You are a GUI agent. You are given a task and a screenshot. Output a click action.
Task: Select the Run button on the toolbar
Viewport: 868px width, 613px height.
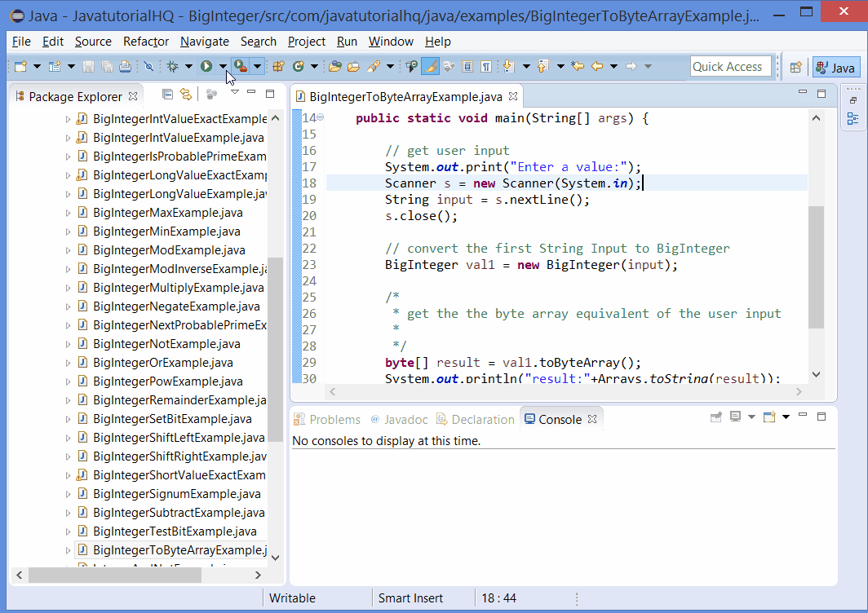pos(206,67)
